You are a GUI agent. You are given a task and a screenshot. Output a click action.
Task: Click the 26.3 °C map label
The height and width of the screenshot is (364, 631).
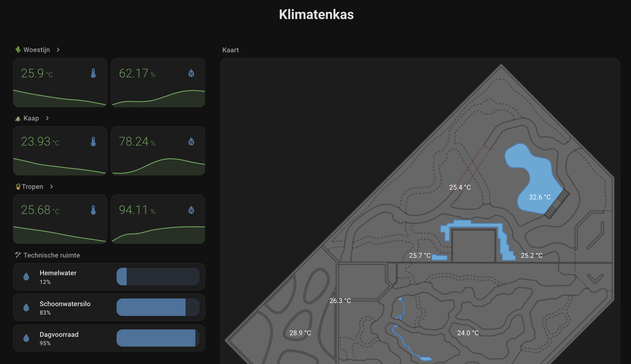coord(340,300)
